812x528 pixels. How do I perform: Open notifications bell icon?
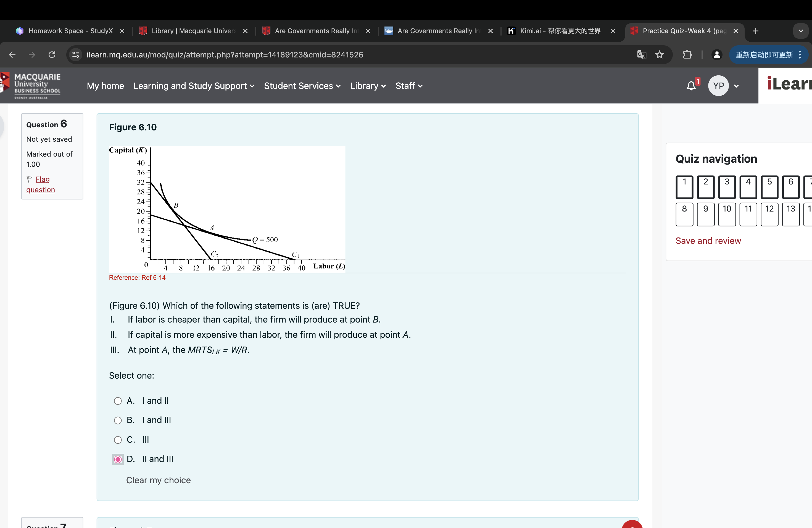692,86
